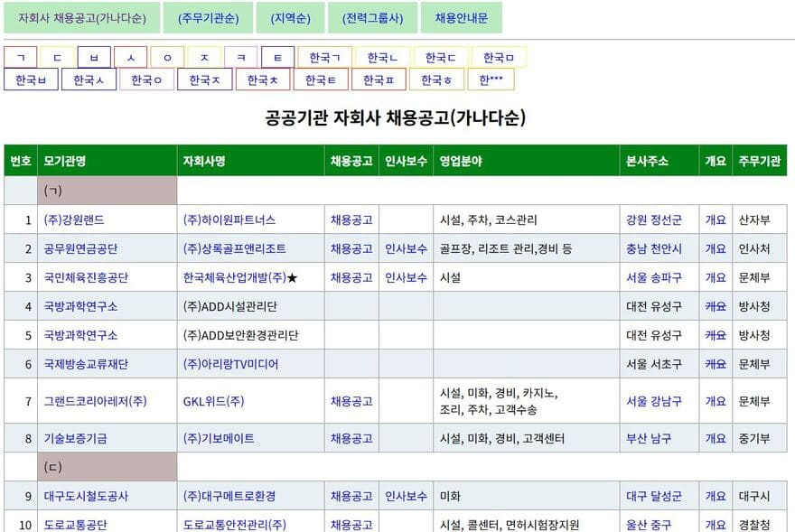Viewport: 795px width, 532px height.
Task: Open 인사보수 link for 상록골프앤리조트
Action: 406,248
